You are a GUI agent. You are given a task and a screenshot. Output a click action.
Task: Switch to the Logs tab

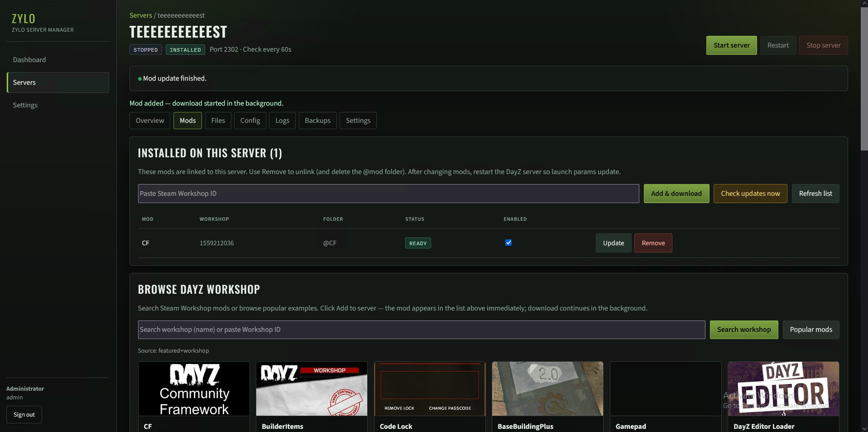coord(282,121)
